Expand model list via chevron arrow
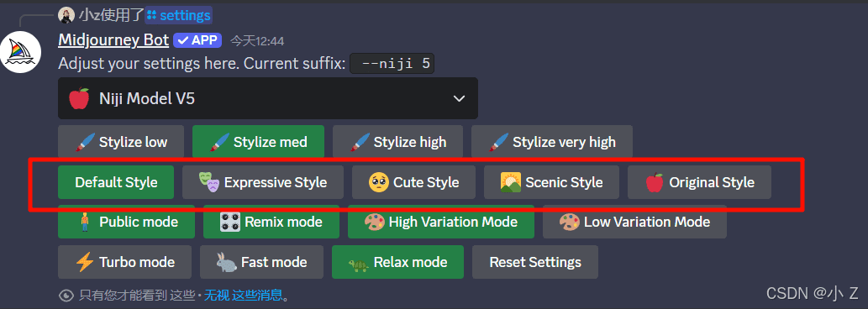 point(459,98)
